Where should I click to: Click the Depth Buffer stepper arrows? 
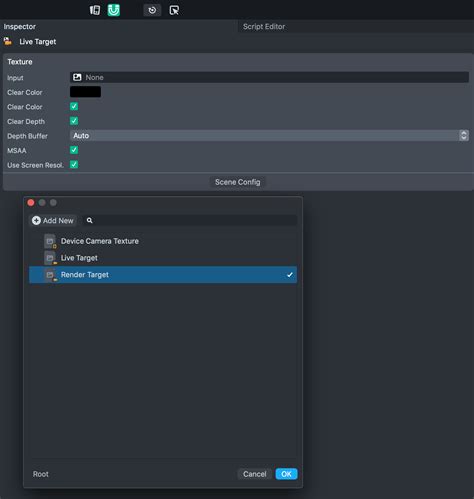pyautogui.click(x=463, y=135)
